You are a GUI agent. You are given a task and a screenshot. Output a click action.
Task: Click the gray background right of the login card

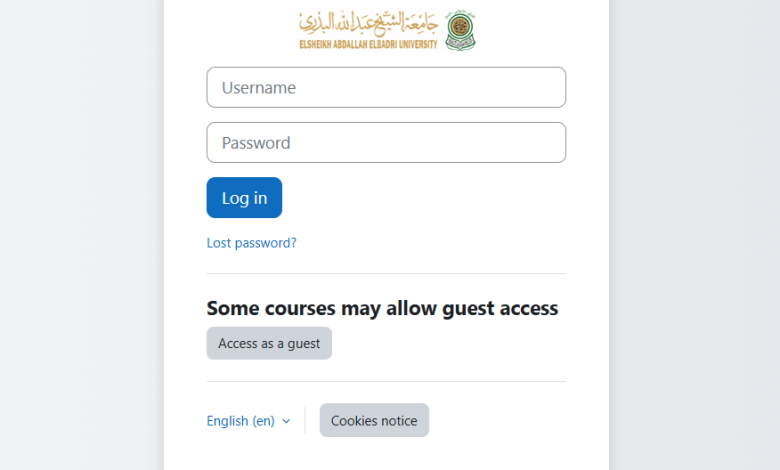(694, 235)
